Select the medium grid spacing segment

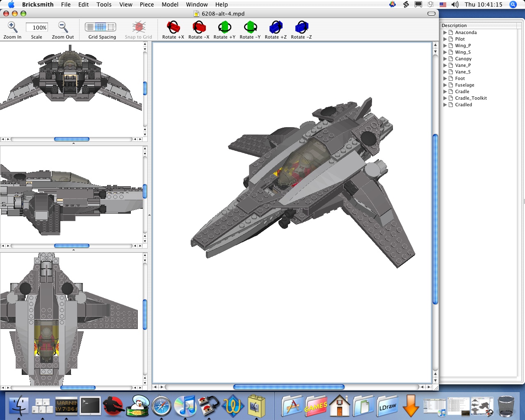pos(100,27)
